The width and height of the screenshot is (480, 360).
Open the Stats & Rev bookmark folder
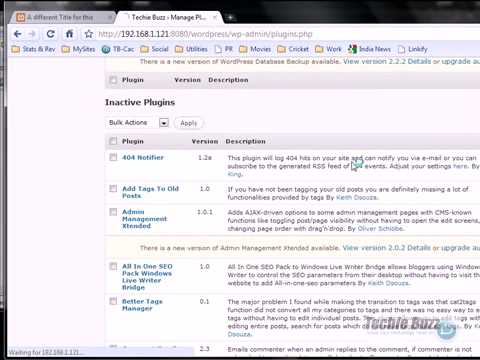[33, 49]
